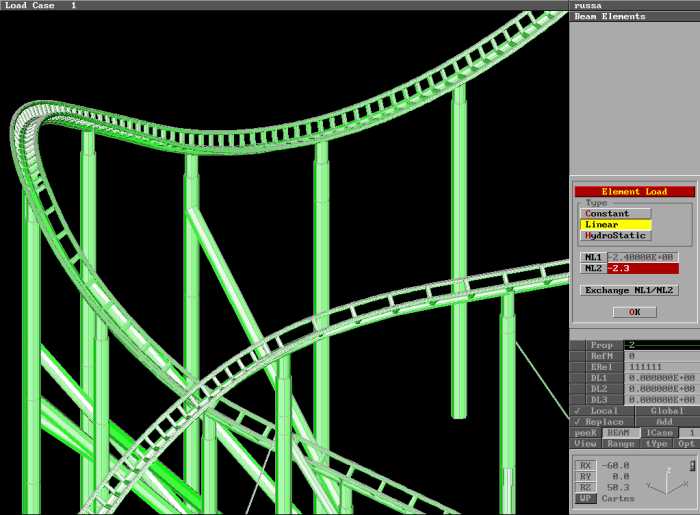
Task: Select the Linear load type
Action: point(615,225)
